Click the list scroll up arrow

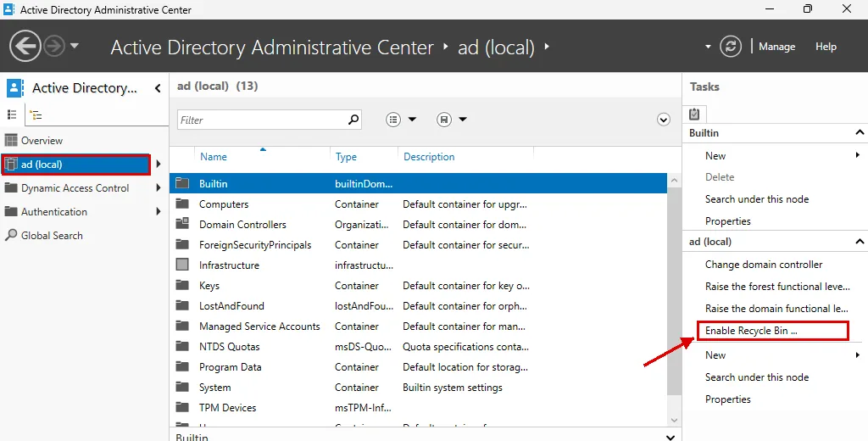pyautogui.click(x=674, y=180)
